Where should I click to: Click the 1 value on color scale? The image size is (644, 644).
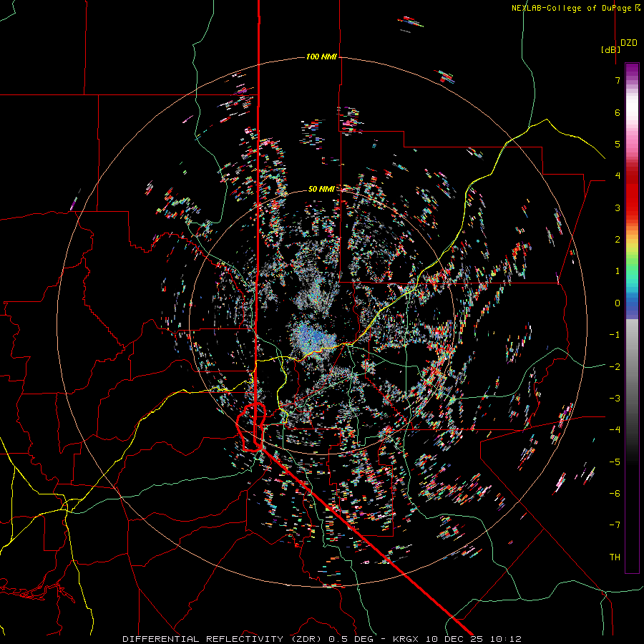coord(618,271)
